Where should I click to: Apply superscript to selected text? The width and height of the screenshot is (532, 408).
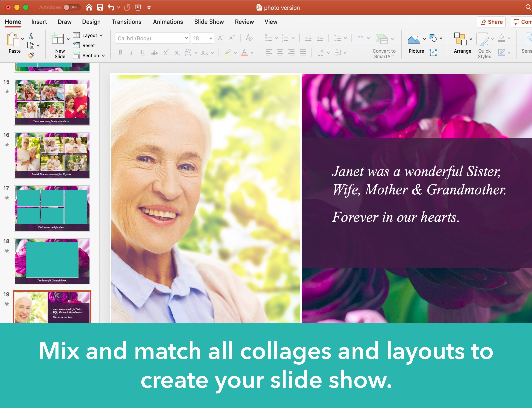click(166, 52)
